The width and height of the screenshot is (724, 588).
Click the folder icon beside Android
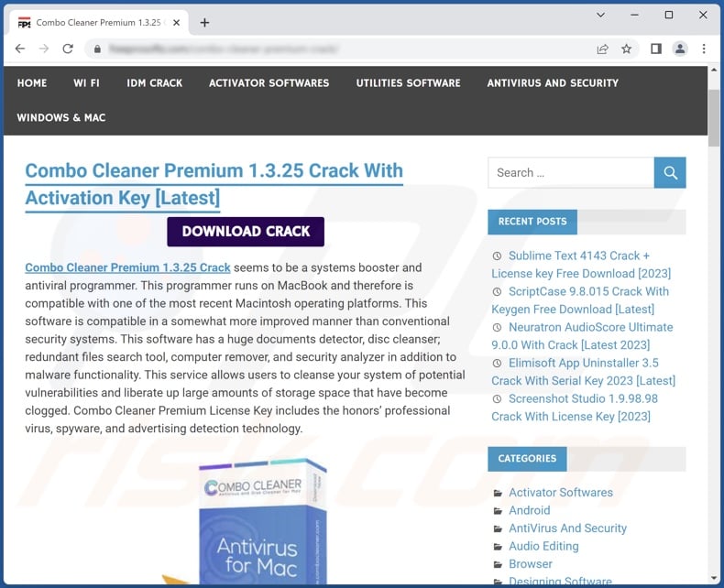(x=498, y=511)
